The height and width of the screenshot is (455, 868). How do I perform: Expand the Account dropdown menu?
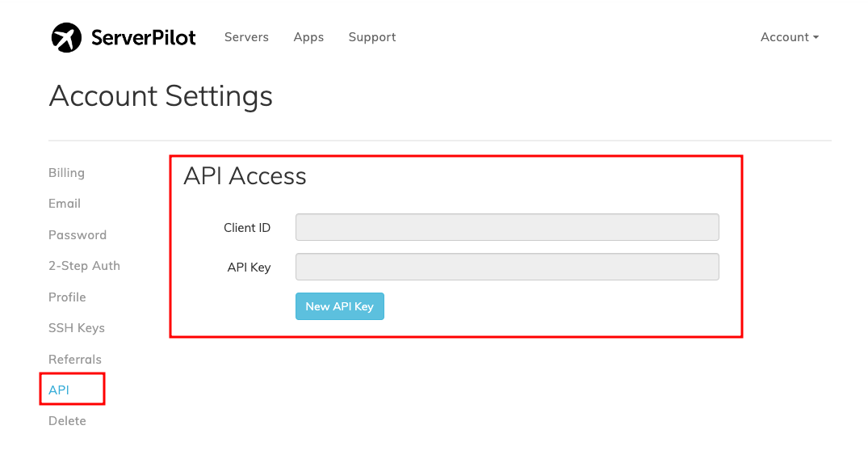coord(790,37)
